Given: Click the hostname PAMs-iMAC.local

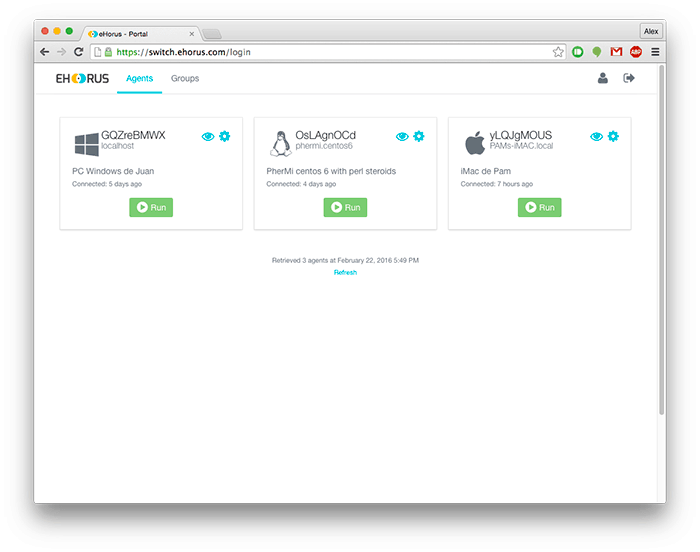Looking at the screenshot, I should coord(521,146).
